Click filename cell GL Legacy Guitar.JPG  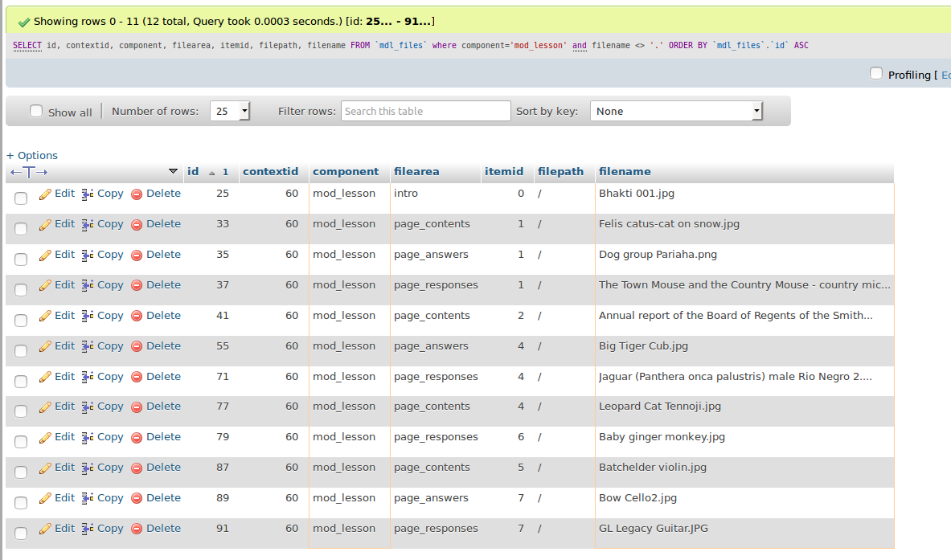(x=654, y=529)
